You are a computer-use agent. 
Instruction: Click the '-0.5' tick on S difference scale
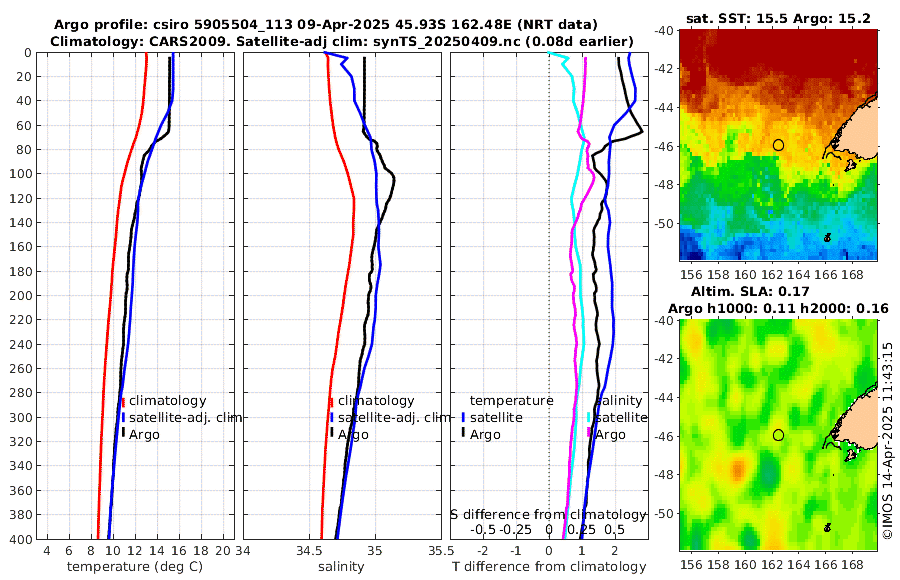coord(483,529)
